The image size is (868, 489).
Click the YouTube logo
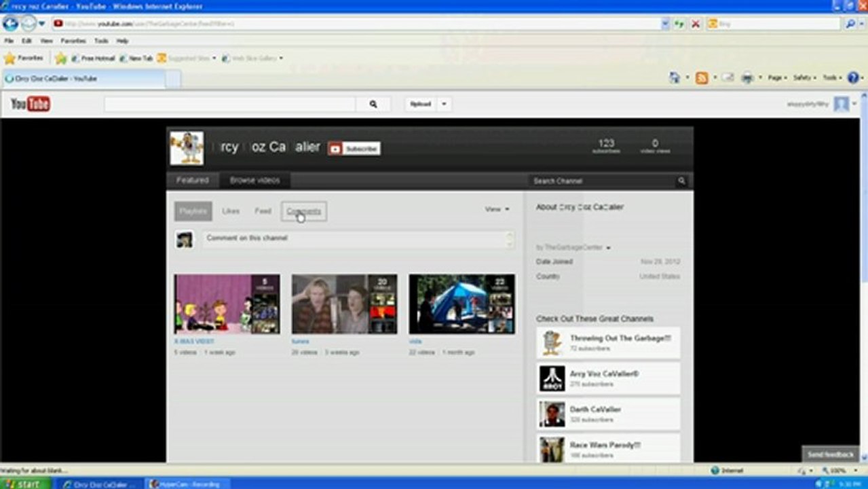point(31,104)
